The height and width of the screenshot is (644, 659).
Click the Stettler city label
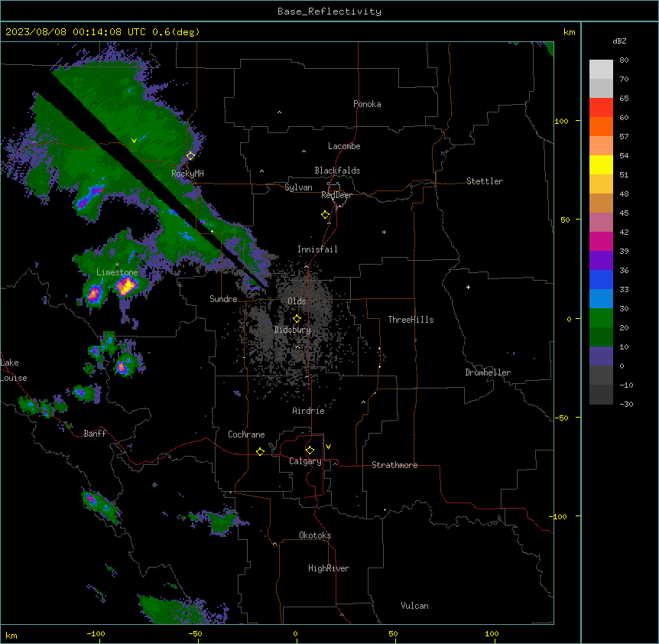(x=485, y=181)
